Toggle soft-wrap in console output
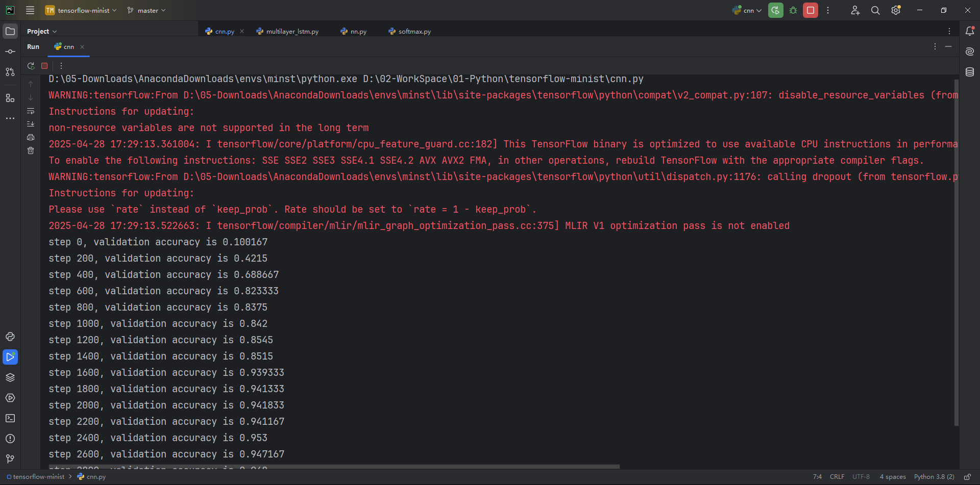 [x=31, y=111]
